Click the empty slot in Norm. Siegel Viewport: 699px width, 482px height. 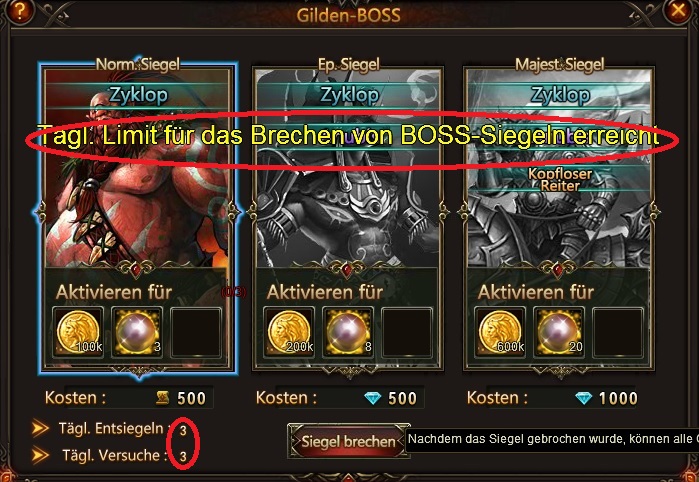(196, 332)
